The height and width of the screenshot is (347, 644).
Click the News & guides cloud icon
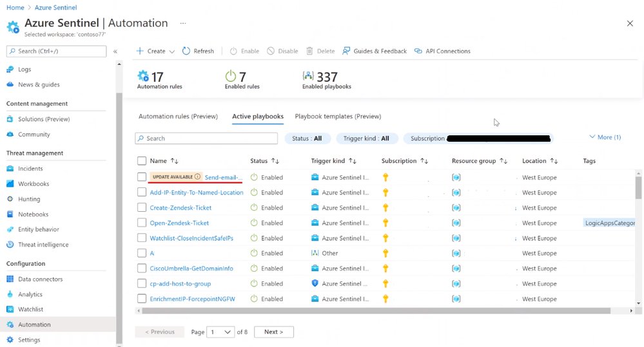coord(10,84)
